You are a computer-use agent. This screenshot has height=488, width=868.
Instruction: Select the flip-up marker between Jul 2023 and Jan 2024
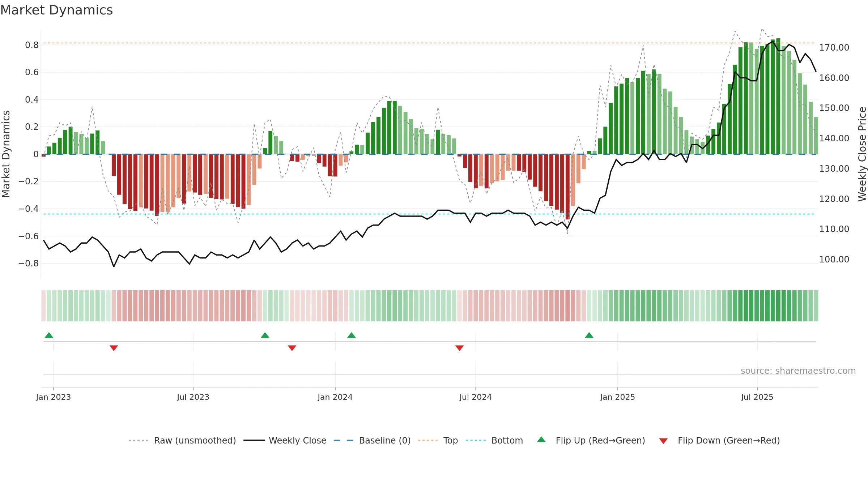coord(265,335)
